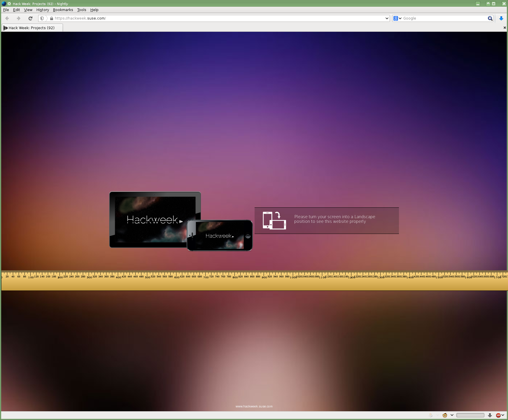The height and width of the screenshot is (420, 508).
Task: Click the Greasemonkey monkey icon
Action: tap(445, 415)
